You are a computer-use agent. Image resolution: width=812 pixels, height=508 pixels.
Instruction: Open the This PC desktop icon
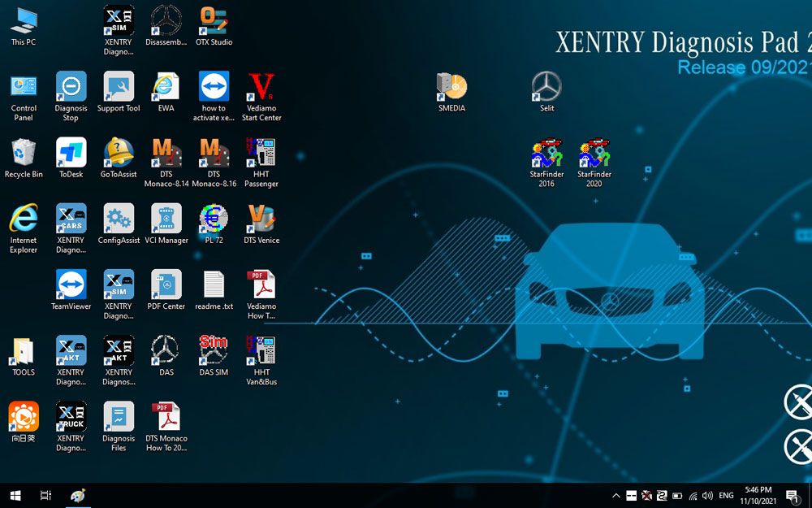pos(24,28)
